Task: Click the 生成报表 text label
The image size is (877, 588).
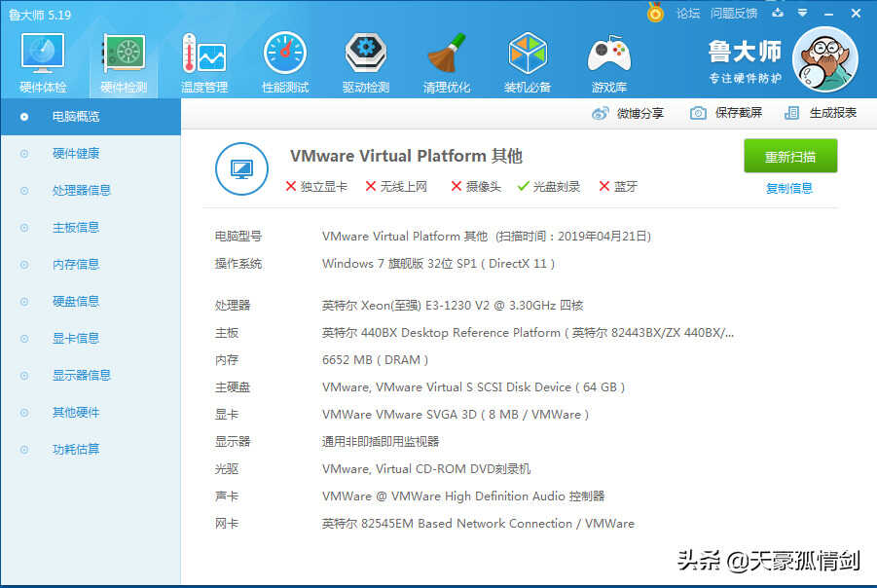Action: (x=833, y=113)
